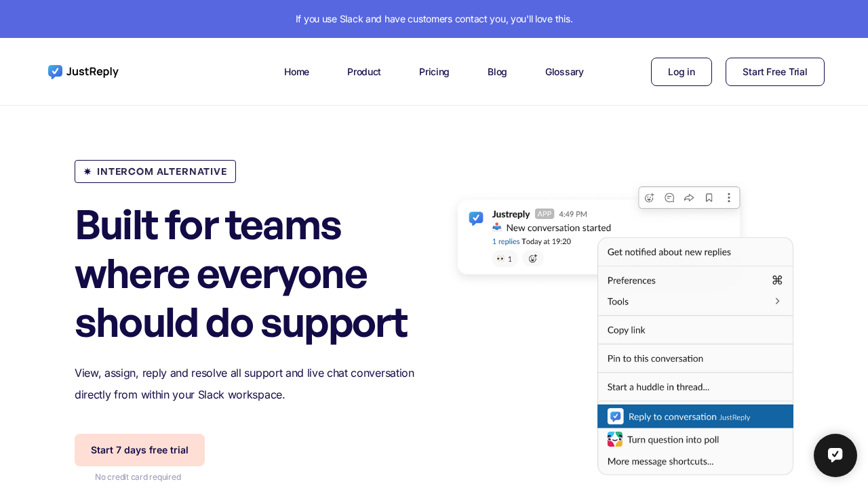
Task: Click the forward message arrow icon
Action: click(x=689, y=198)
